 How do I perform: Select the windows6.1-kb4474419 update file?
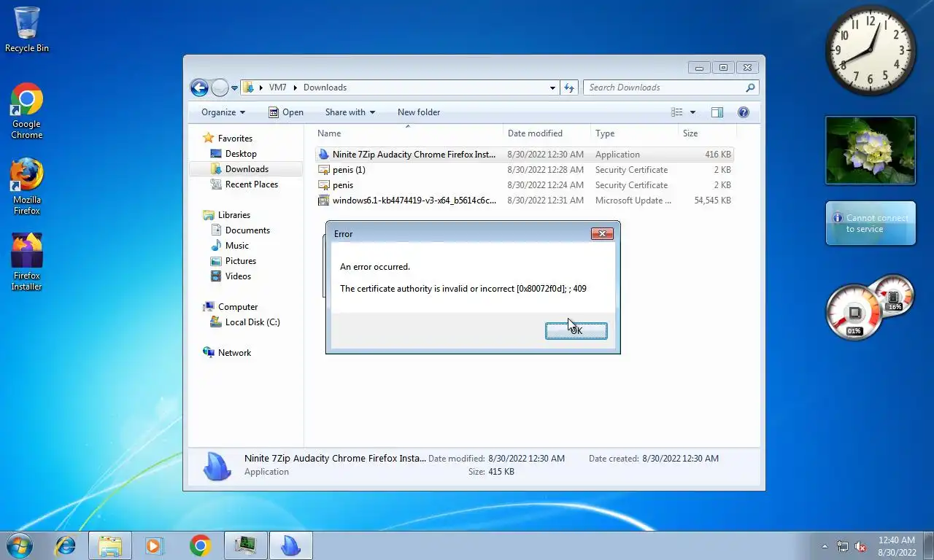[525, 201]
